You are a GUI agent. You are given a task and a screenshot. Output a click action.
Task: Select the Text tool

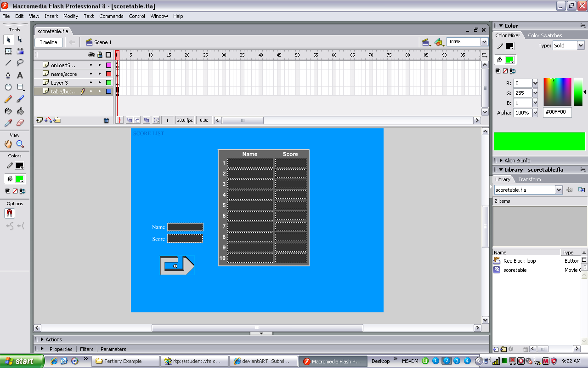coord(20,75)
